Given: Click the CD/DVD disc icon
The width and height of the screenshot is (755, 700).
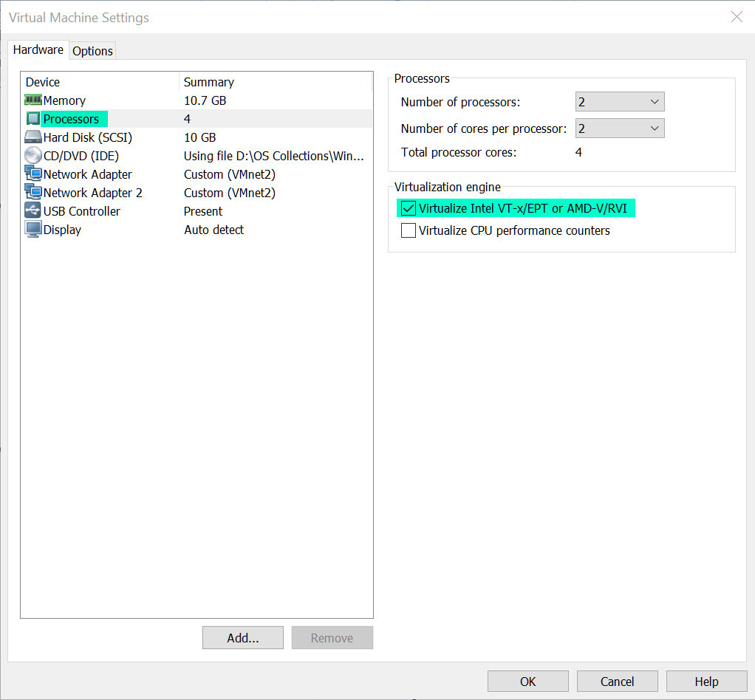Looking at the screenshot, I should [33, 156].
